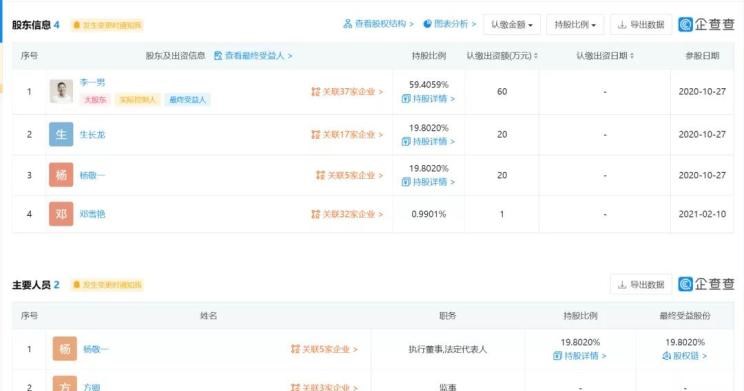Open 关联3家企业 link for 方圆

[x=324, y=387]
